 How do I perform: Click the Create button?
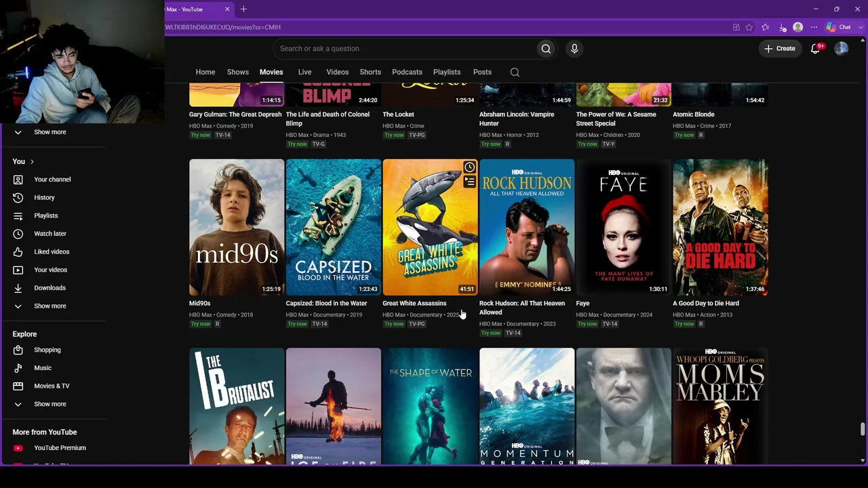780,49
